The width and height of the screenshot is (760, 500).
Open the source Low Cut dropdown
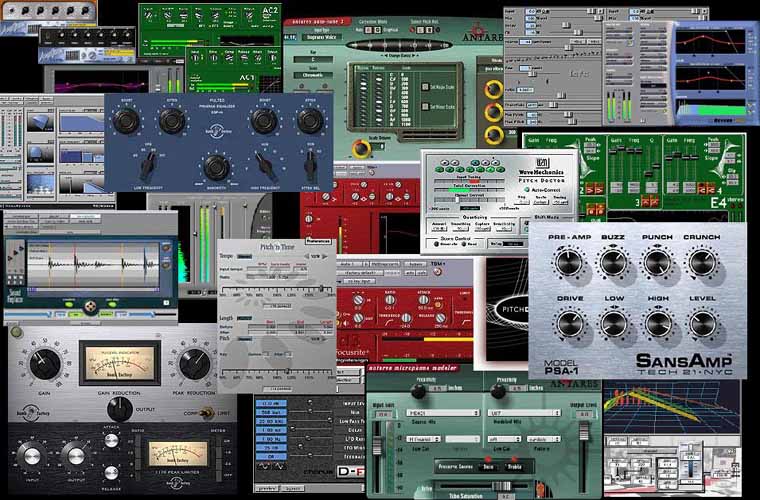[x=424, y=439]
